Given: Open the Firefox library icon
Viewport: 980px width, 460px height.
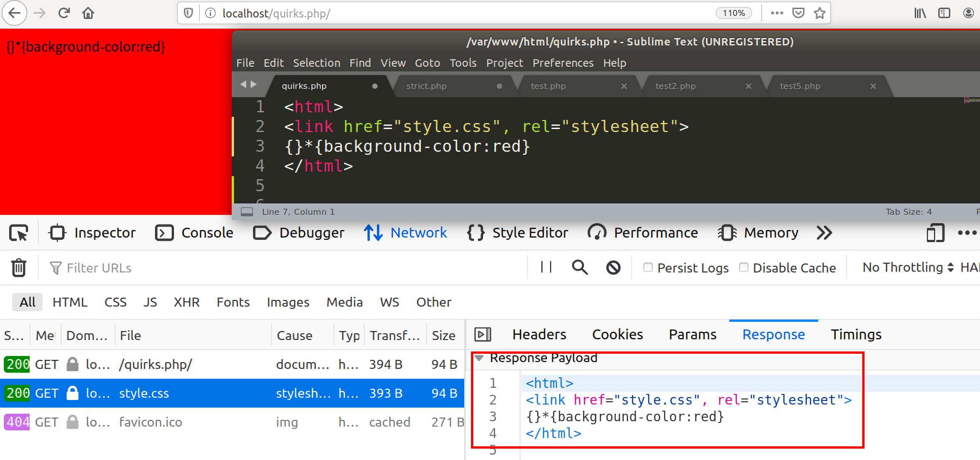Looking at the screenshot, I should pos(920,13).
